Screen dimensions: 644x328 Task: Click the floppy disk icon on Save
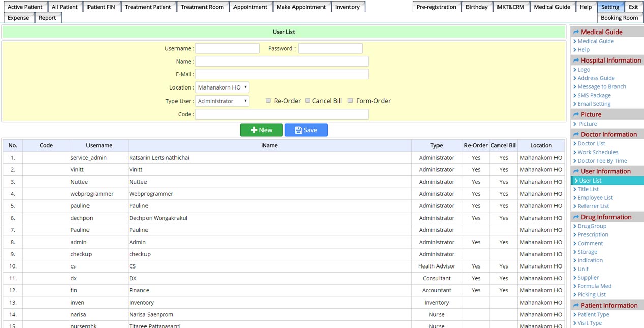(298, 130)
